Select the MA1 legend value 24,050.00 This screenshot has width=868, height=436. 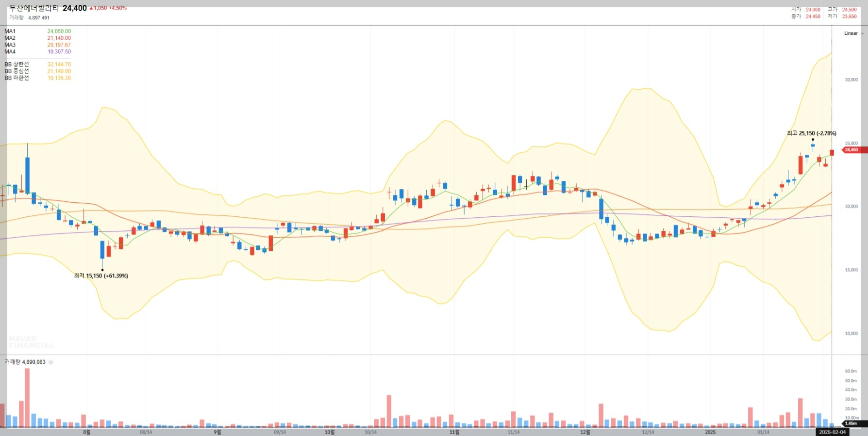pyautogui.click(x=59, y=32)
